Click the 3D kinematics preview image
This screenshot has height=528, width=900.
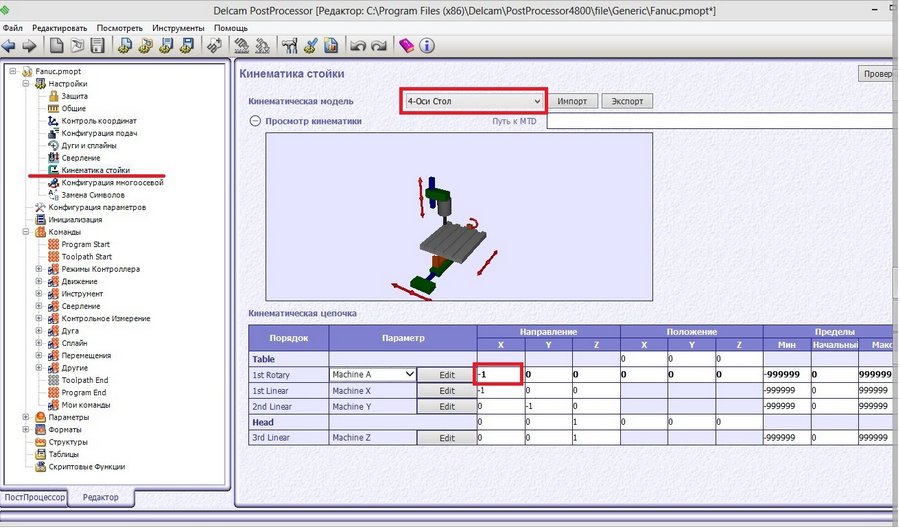coord(459,216)
